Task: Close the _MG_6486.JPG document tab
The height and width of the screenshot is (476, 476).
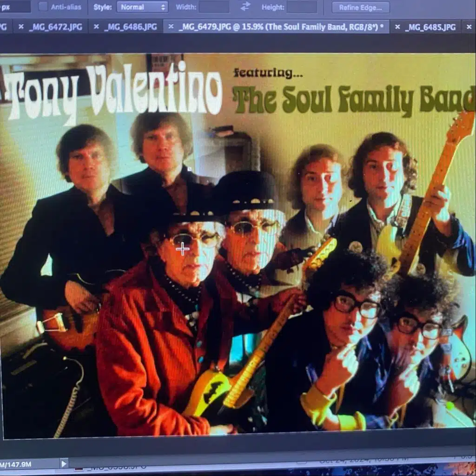Action: [96, 27]
